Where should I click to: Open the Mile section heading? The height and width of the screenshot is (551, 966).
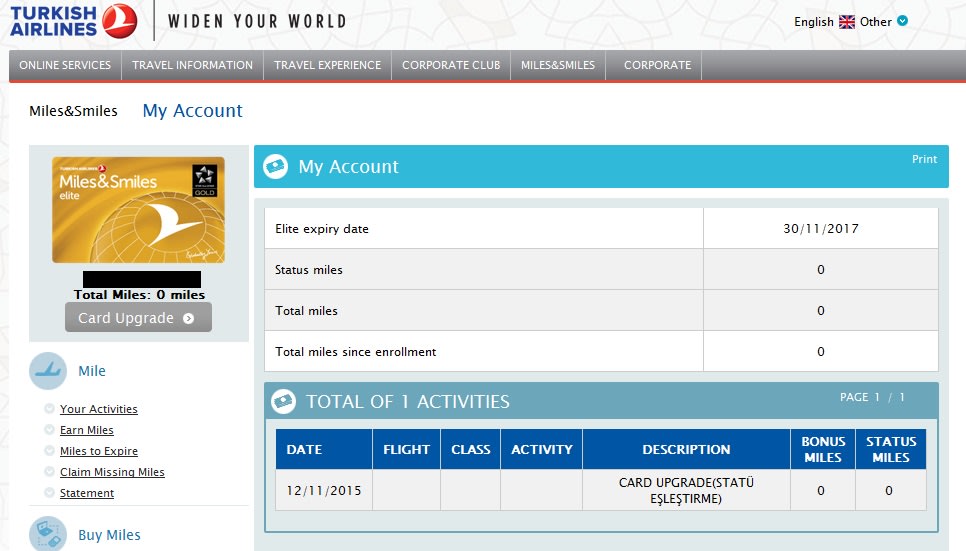click(x=92, y=371)
